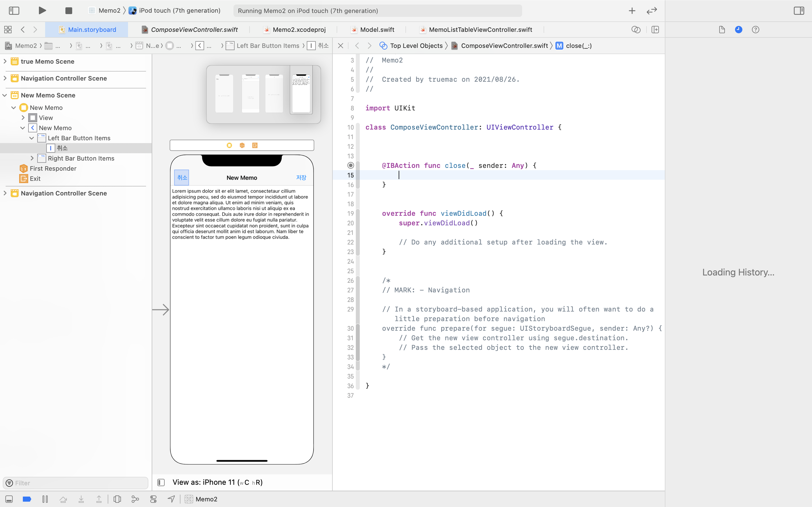Toggle the navigator sidebar panel
The height and width of the screenshot is (507, 812).
14,10
